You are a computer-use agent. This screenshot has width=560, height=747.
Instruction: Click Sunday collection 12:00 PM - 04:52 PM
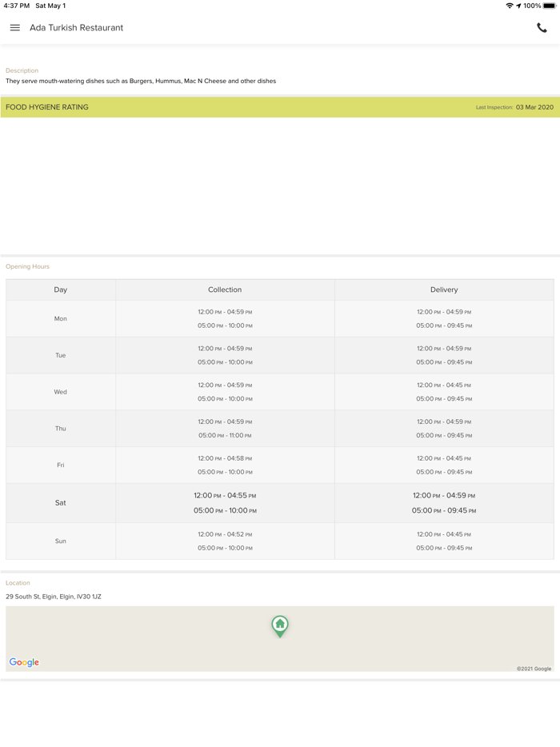click(x=225, y=534)
